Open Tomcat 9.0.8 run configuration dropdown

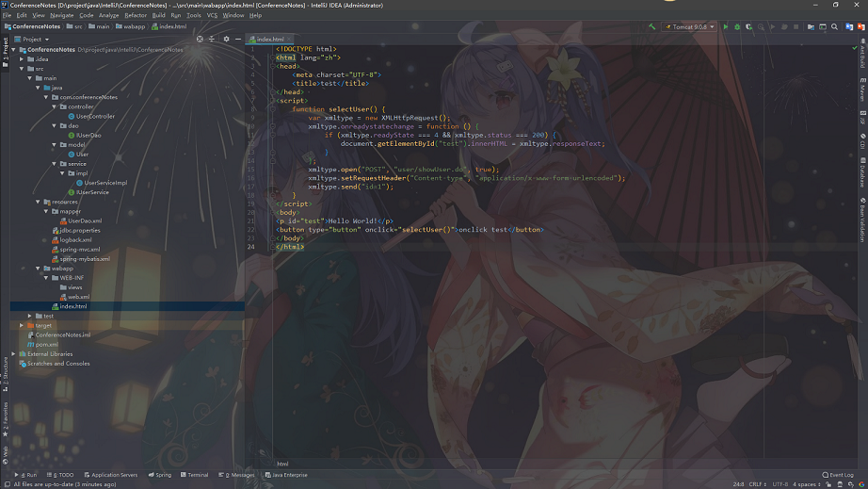pyautogui.click(x=689, y=26)
